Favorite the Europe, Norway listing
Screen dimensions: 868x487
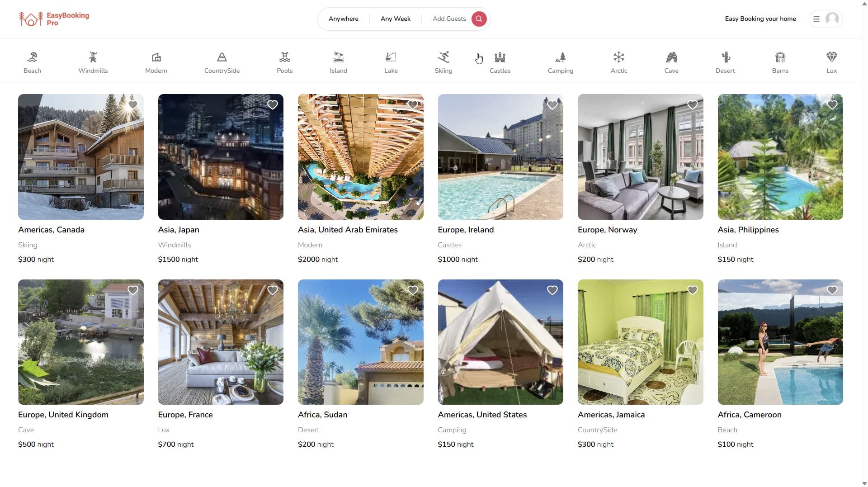(x=692, y=105)
